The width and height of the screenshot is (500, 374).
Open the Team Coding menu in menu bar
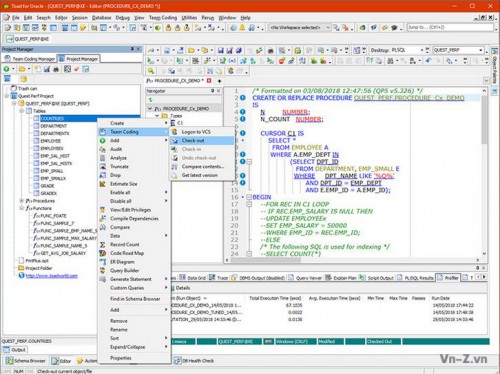click(163, 18)
